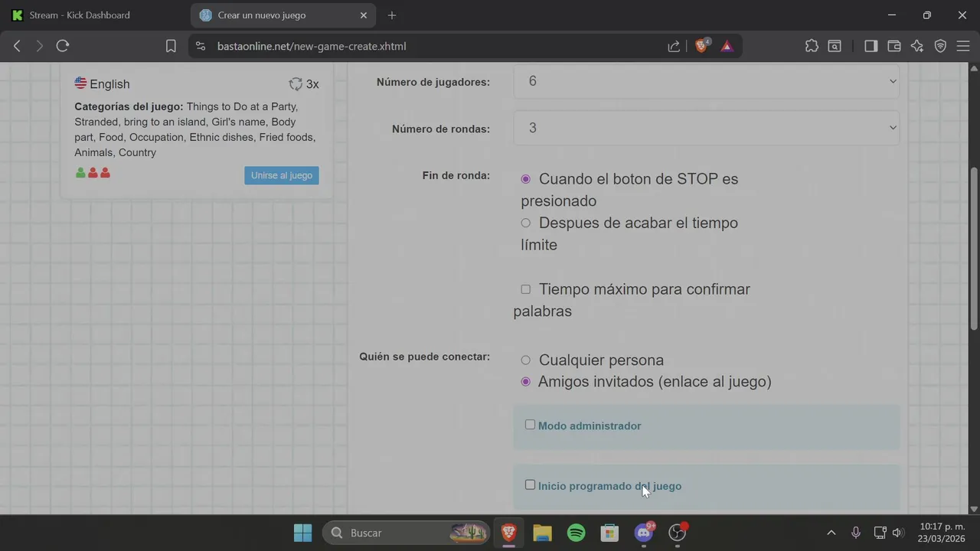The width and height of the screenshot is (980, 551).
Task: Open the browser extensions puzzle icon
Action: (812, 46)
